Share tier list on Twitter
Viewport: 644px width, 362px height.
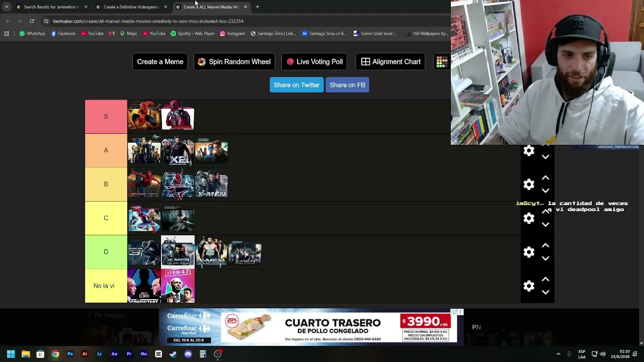coord(296,85)
